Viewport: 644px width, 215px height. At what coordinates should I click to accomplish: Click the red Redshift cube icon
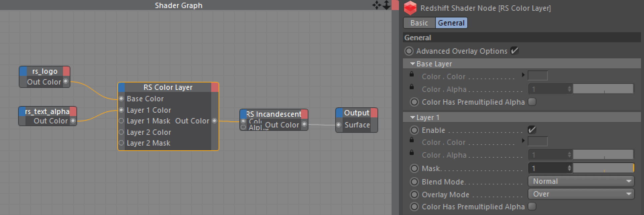click(x=410, y=8)
